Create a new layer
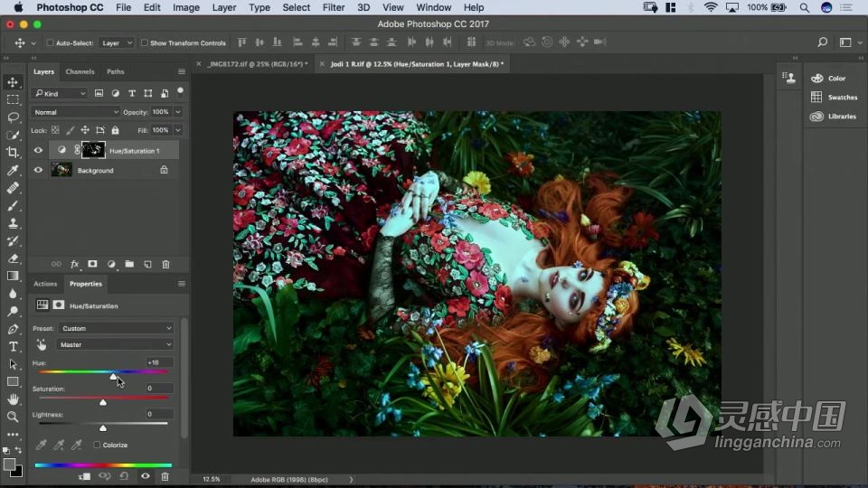868x488 pixels. pyautogui.click(x=147, y=265)
